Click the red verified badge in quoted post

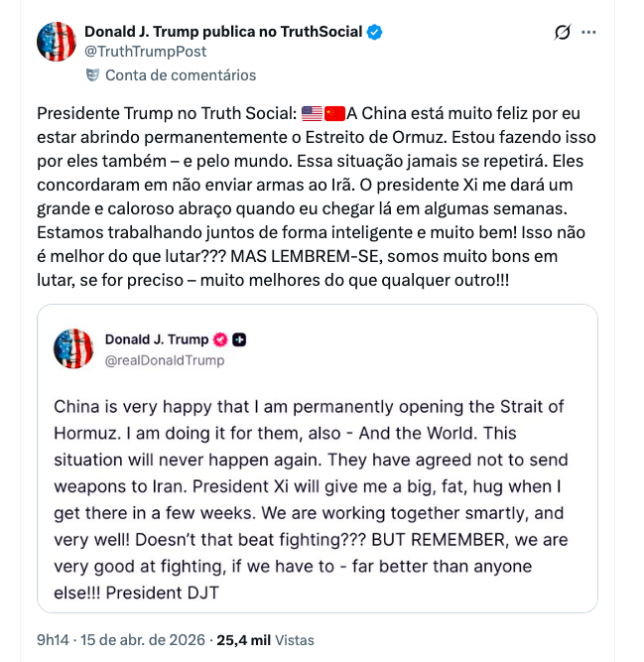pyautogui.click(x=221, y=339)
